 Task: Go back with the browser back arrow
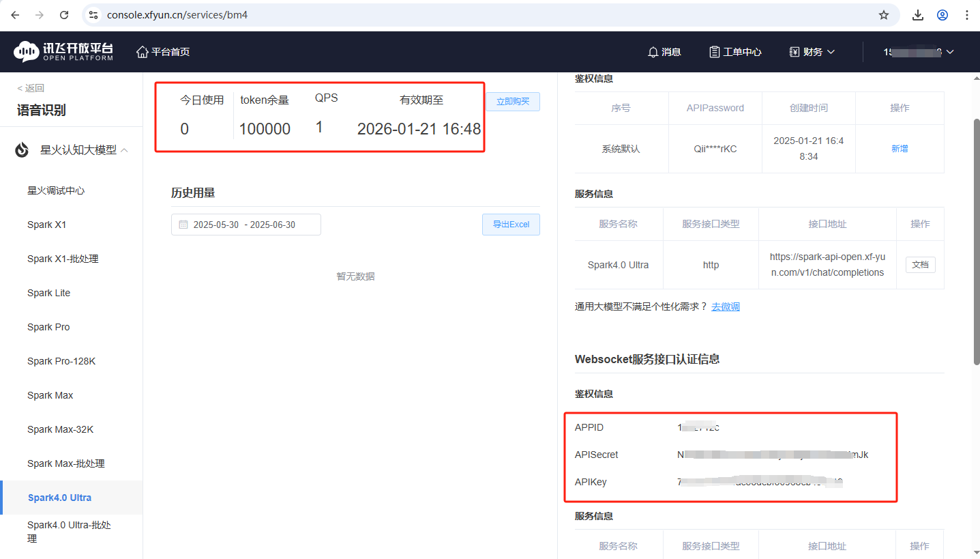click(x=15, y=15)
